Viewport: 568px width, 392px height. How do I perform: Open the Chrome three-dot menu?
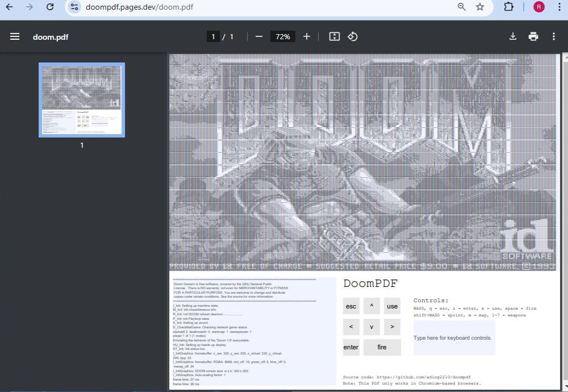pos(559,7)
